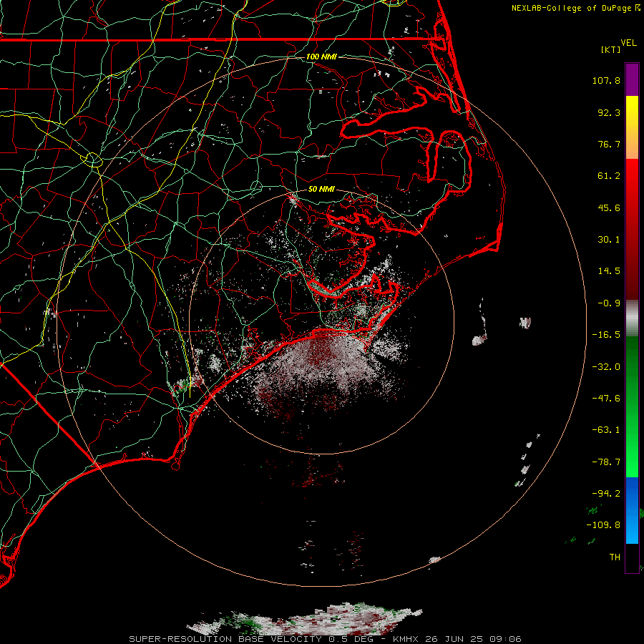
Task: Click the -47.6 value on velocity scale
Action: tap(606, 399)
